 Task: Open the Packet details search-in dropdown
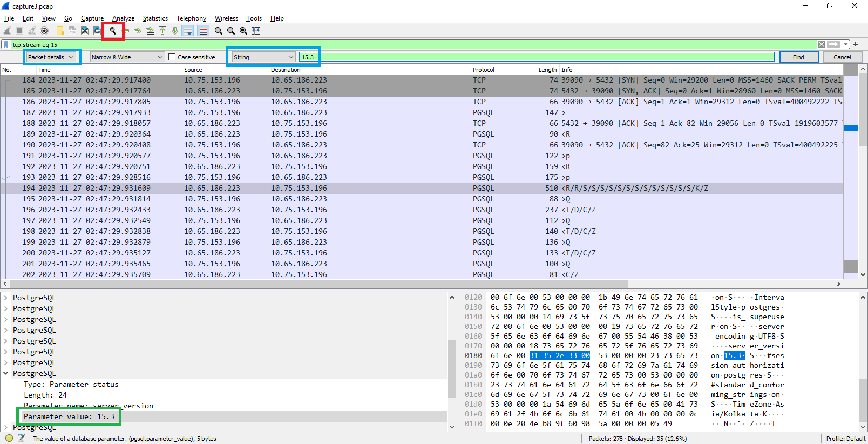[x=51, y=57]
